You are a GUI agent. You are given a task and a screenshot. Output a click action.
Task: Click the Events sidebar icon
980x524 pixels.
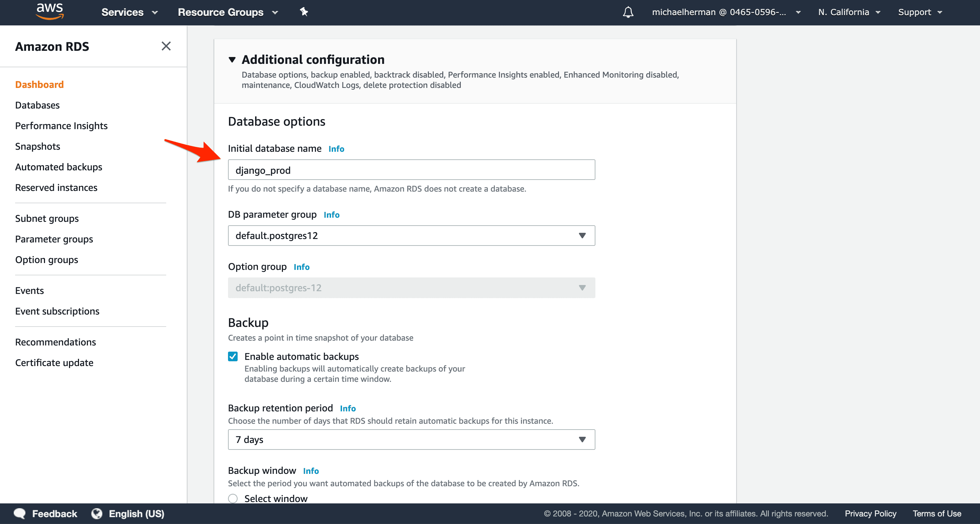click(29, 290)
